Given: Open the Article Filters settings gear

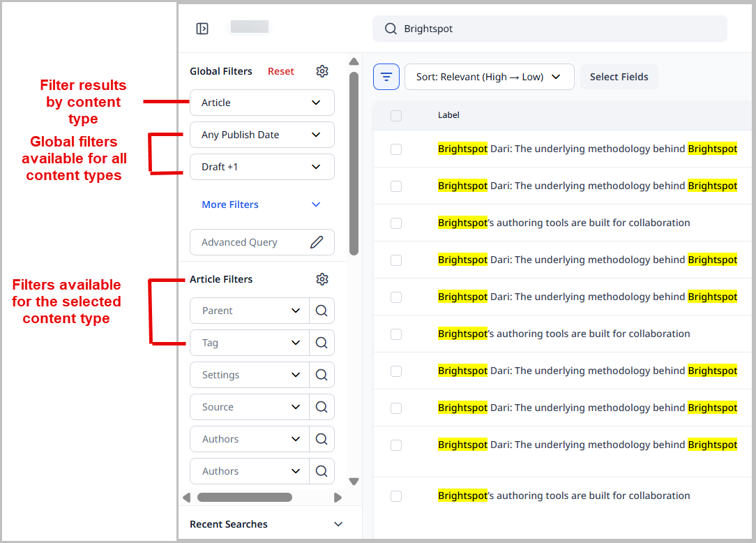Looking at the screenshot, I should coord(322,278).
